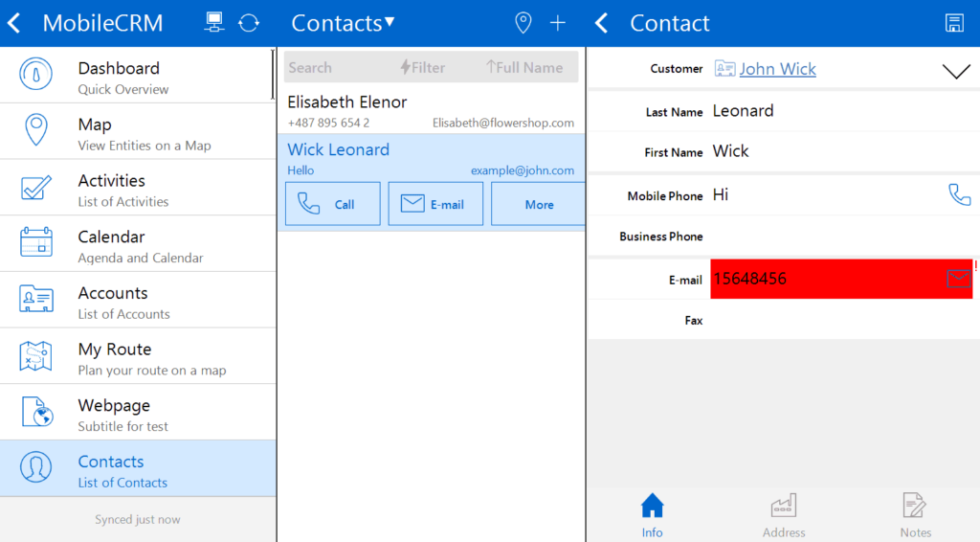Switch to the Notes tab
Screen dimensions: 980x542
coord(915,515)
